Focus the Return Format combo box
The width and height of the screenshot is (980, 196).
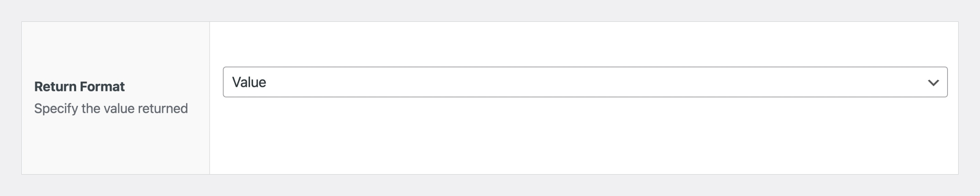point(585,82)
